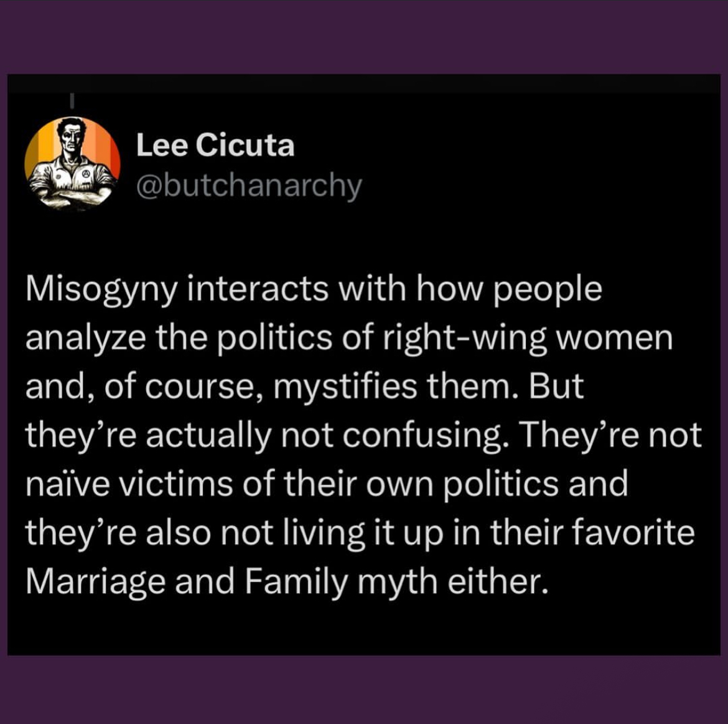Click the phrase "right-wing women"

528,338
